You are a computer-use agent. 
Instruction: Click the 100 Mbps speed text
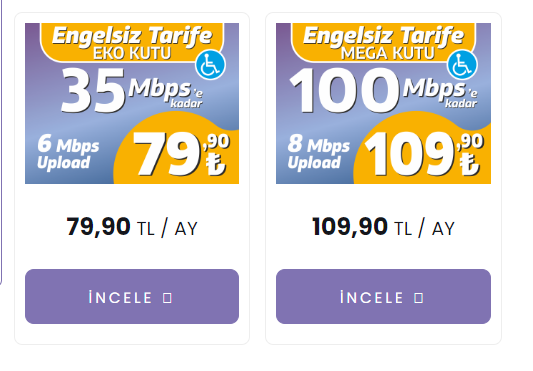[x=383, y=90]
